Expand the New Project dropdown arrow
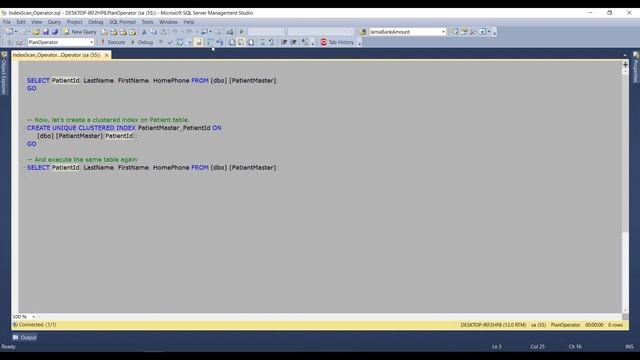640x360 pixels. (x=16, y=32)
